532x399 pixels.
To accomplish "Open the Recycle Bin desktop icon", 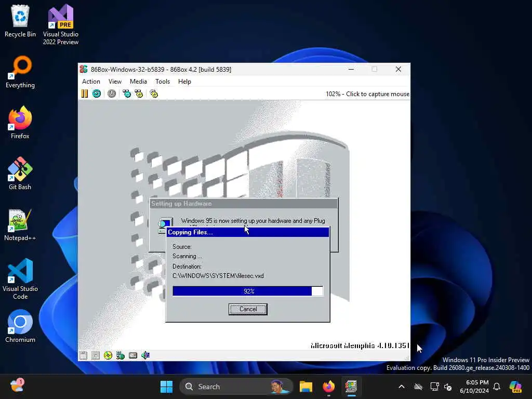I will click(20, 21).
